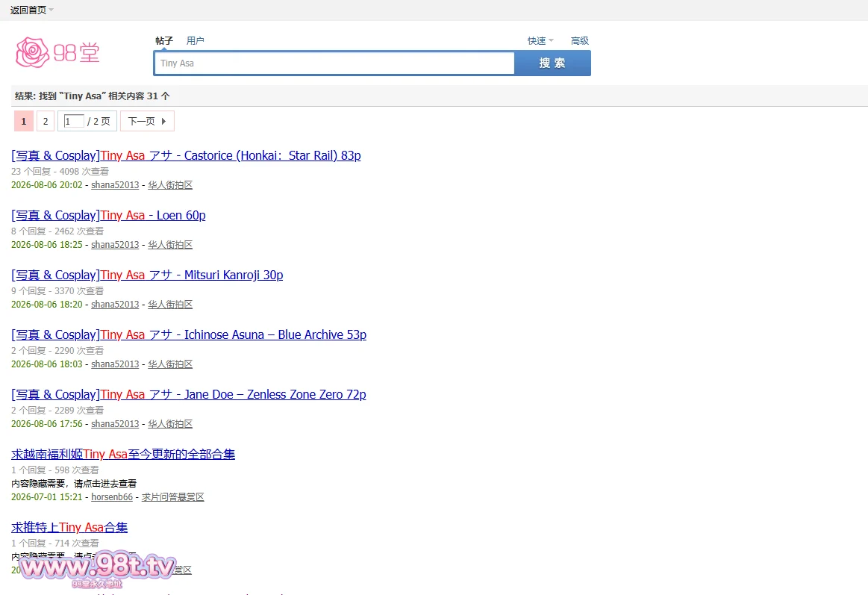Open 求推特上Tiny Asa合集 post
The width and height of the screenshot is (868, 595).
(x=69, y=528)
